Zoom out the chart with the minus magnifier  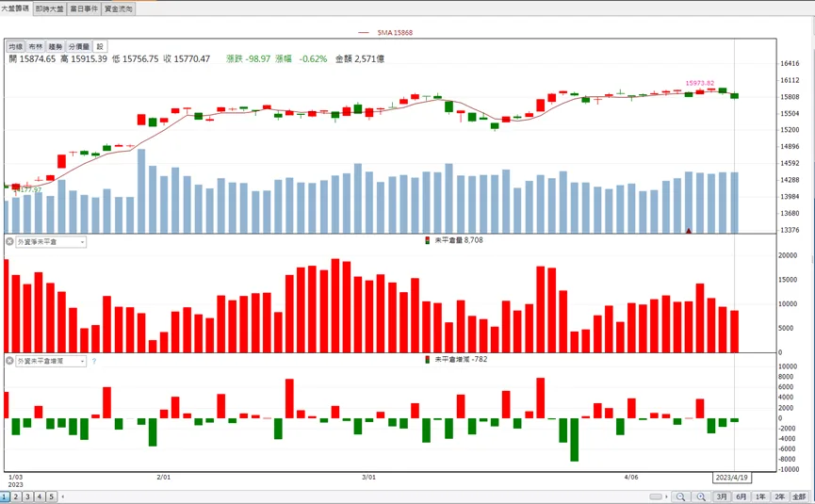(x=680, y=496)
